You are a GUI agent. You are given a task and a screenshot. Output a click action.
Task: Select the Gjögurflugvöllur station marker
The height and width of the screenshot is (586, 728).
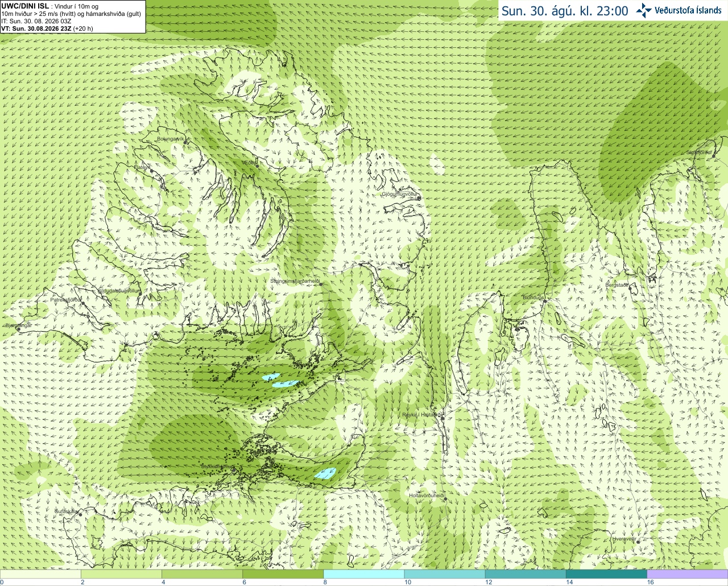[x=418, y=197]
